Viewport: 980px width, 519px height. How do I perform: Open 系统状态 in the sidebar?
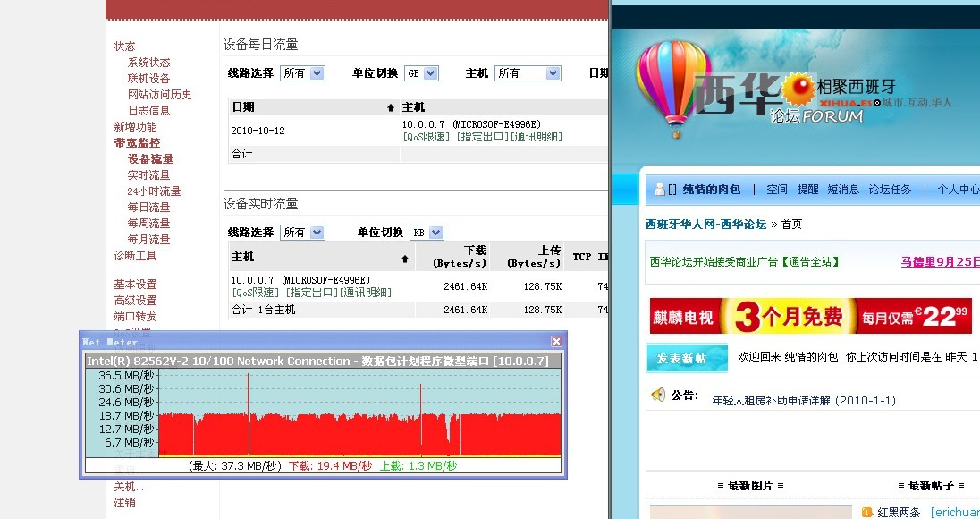coord(148,63)
